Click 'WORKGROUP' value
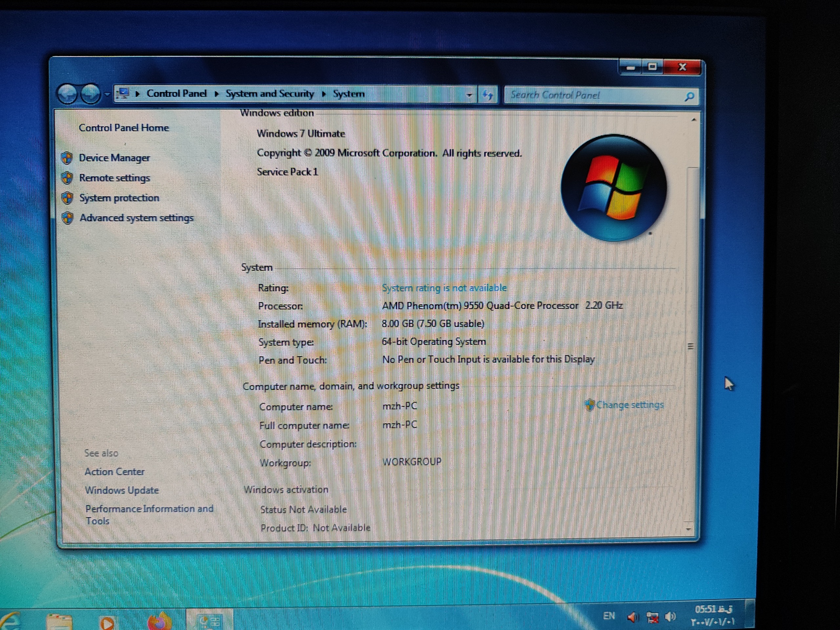 (x=412, y=462)
